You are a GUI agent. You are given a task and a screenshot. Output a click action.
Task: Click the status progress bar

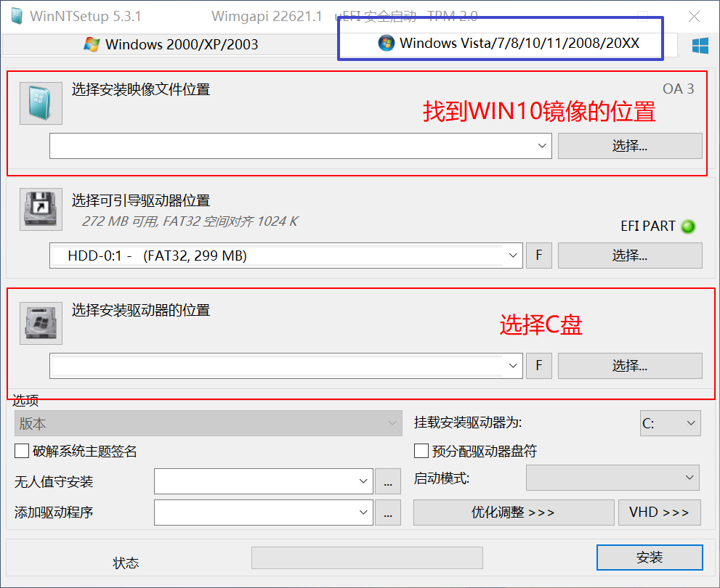[367, 558]
